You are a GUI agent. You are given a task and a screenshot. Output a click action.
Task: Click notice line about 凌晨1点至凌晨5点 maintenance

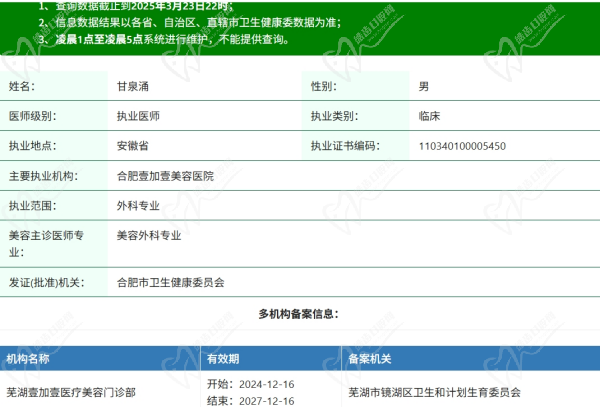[163, 39]
